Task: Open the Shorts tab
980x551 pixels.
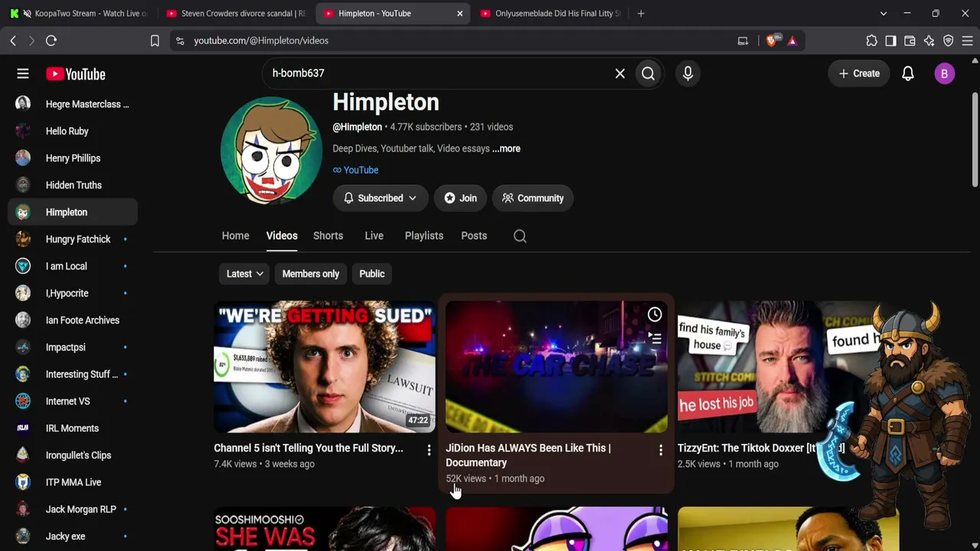Action: pyautogui.click(x=328, y=236)
